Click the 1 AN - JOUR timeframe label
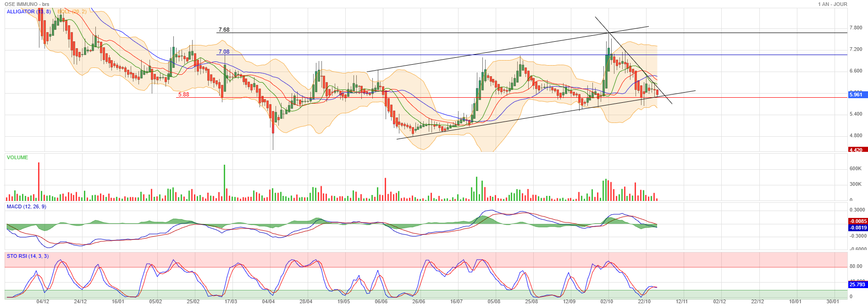This screenshot has width=868, height=306. coord(832,4)
